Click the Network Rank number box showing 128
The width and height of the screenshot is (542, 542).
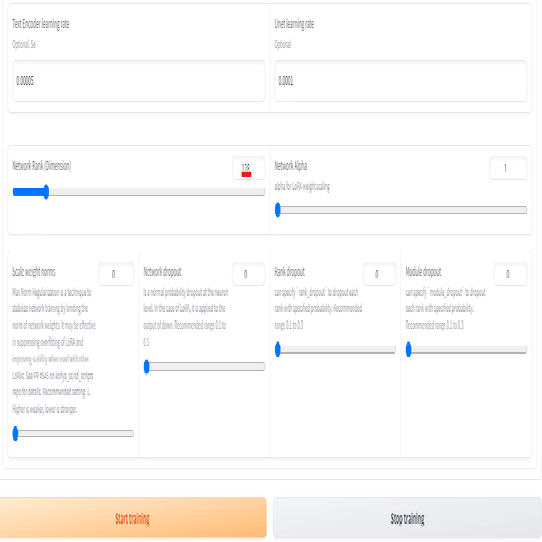click(249, 168)
